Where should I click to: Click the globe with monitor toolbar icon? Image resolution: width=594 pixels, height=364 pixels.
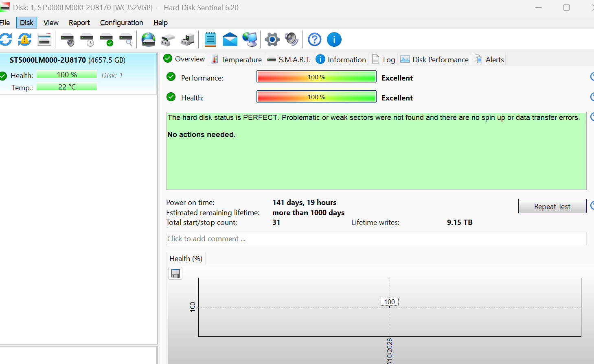tap(250, 39)
